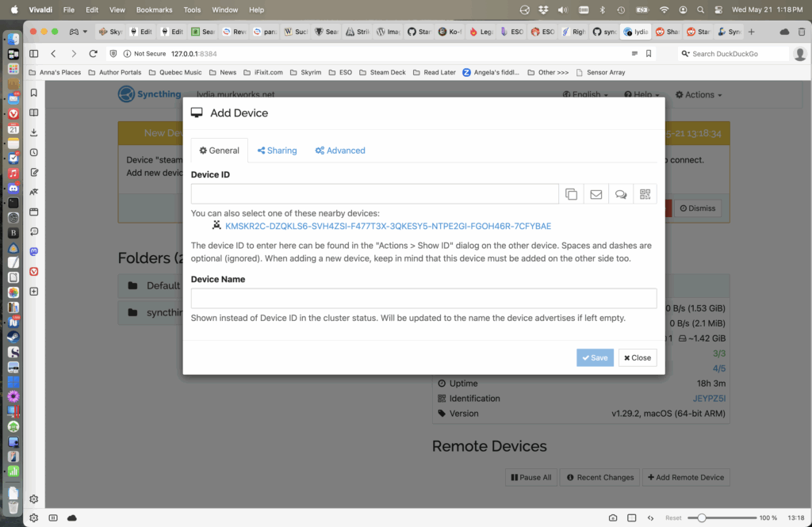Open the page actions code icon in status bar
The width and height of the screenshot is (812, 527).
coord(650,517)
